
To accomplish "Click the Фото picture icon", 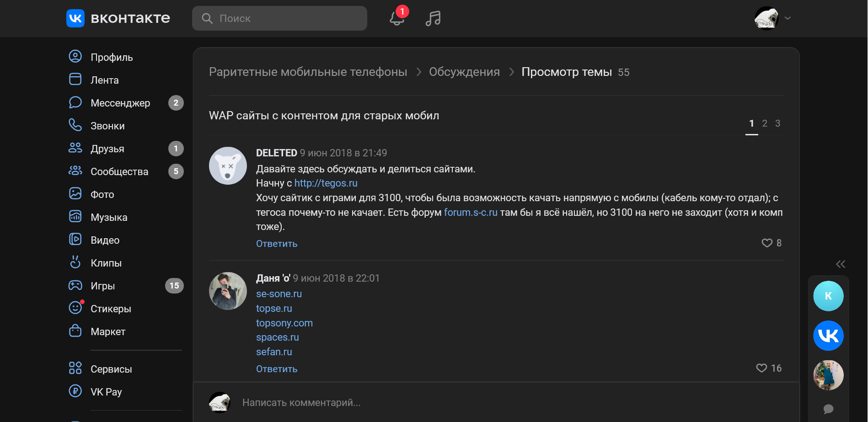I will pos(75,194).
